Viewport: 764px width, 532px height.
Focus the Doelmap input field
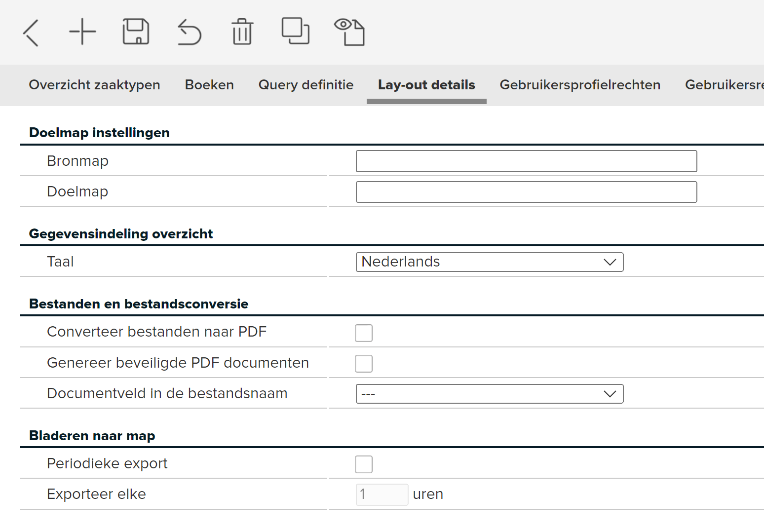pos(526,192)
